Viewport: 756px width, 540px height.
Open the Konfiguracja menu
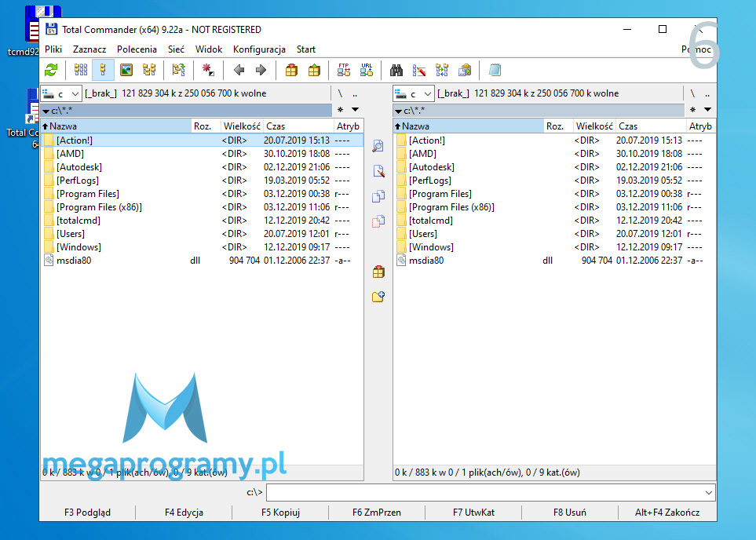259,49
